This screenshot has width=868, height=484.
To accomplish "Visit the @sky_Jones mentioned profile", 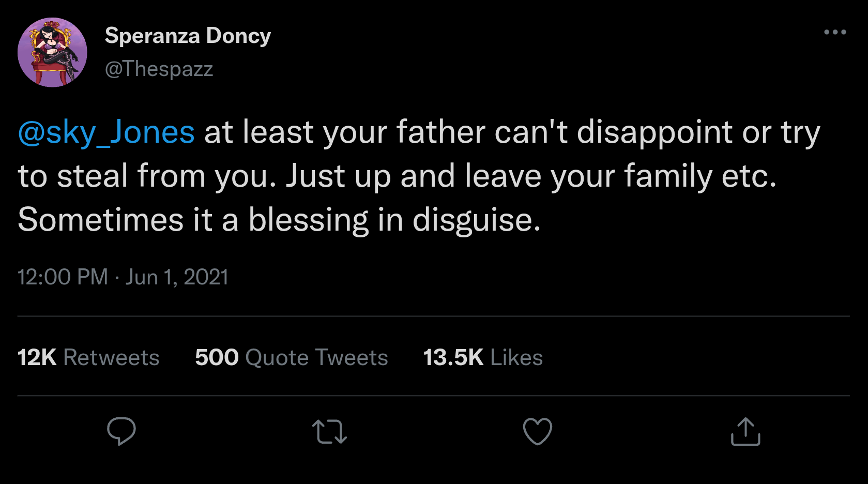I will pos(106,132).
